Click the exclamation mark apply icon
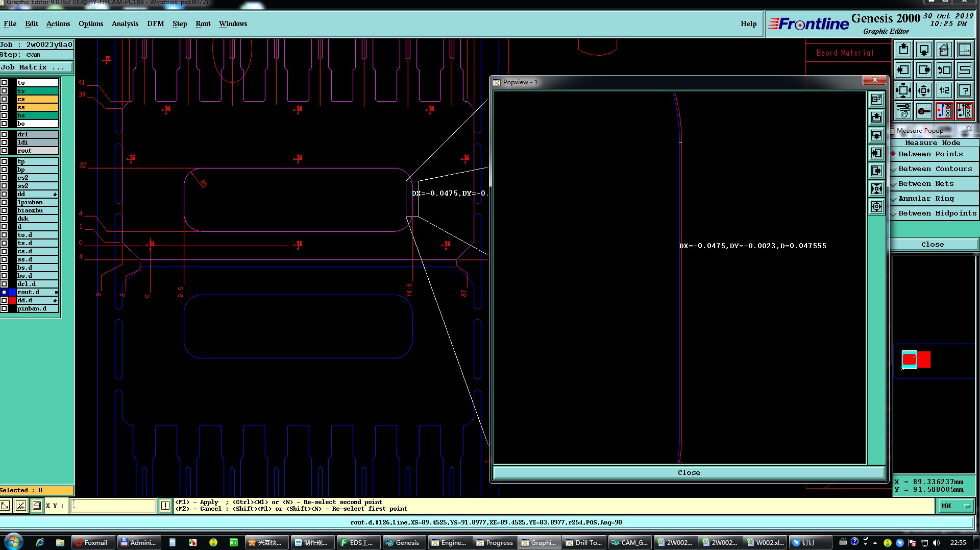This screenshot has height=550, width=980. pyautogui.click(x=165, y=506)
